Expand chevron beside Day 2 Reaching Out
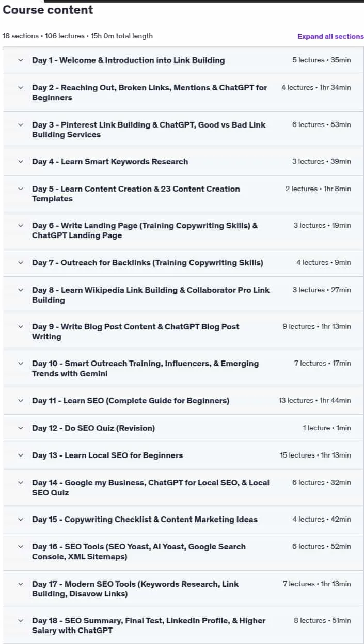This screenshot has width=364, height=644. (x=21, y=87)
